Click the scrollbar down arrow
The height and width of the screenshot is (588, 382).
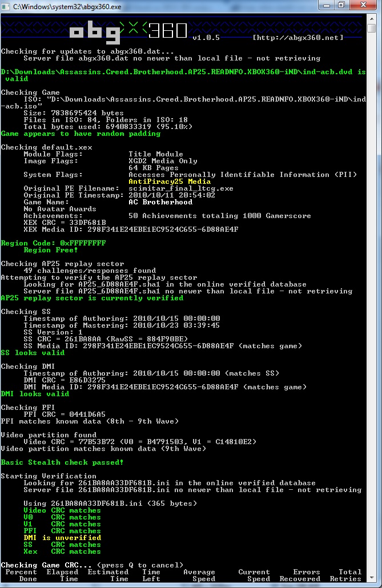click(x=372, y=578)
